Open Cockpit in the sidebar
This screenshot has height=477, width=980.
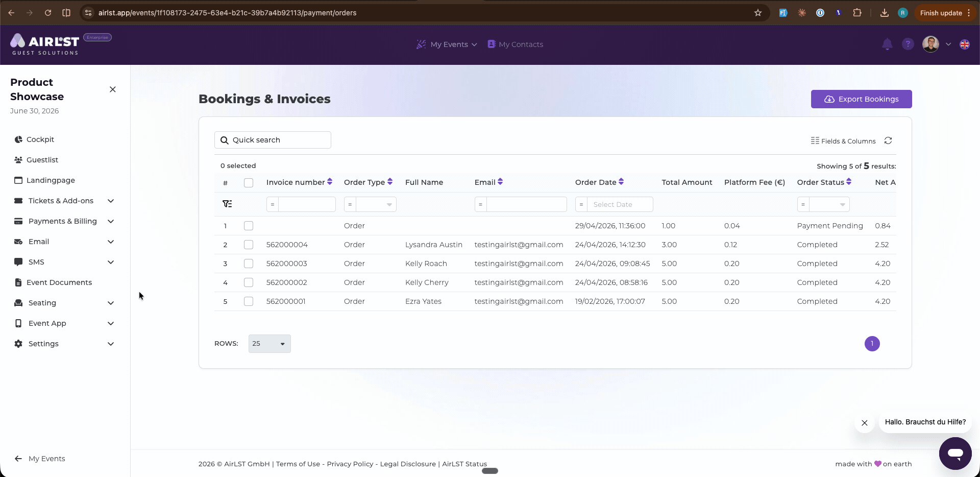34,139
